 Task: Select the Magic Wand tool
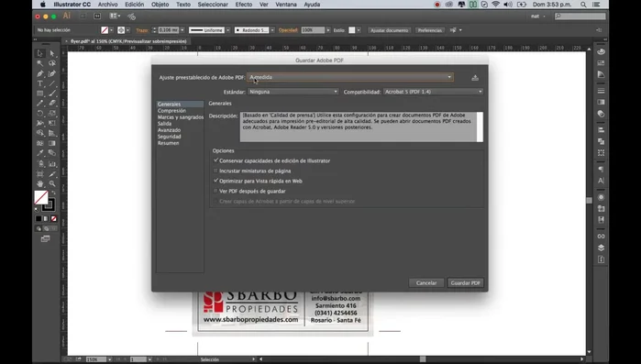(40, 63)
